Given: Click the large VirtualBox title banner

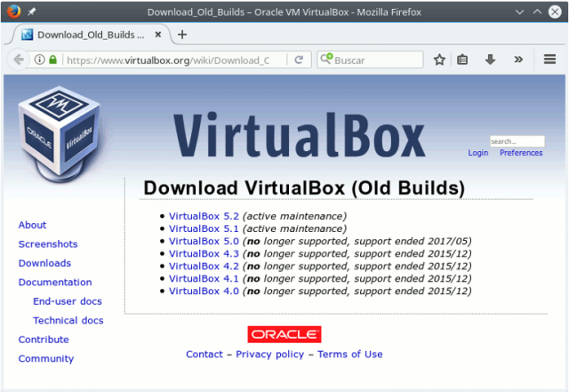Looking at the screenshot, I should (x=299, y=134).
